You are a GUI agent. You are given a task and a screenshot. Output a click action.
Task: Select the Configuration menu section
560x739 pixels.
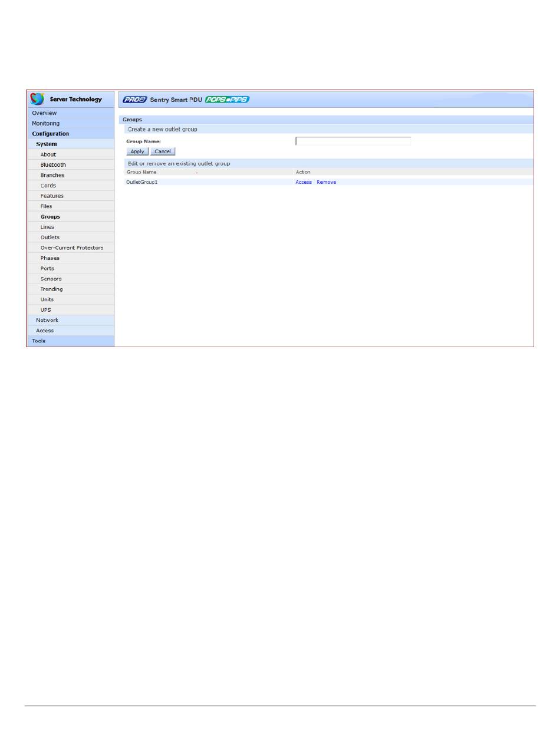71,134
